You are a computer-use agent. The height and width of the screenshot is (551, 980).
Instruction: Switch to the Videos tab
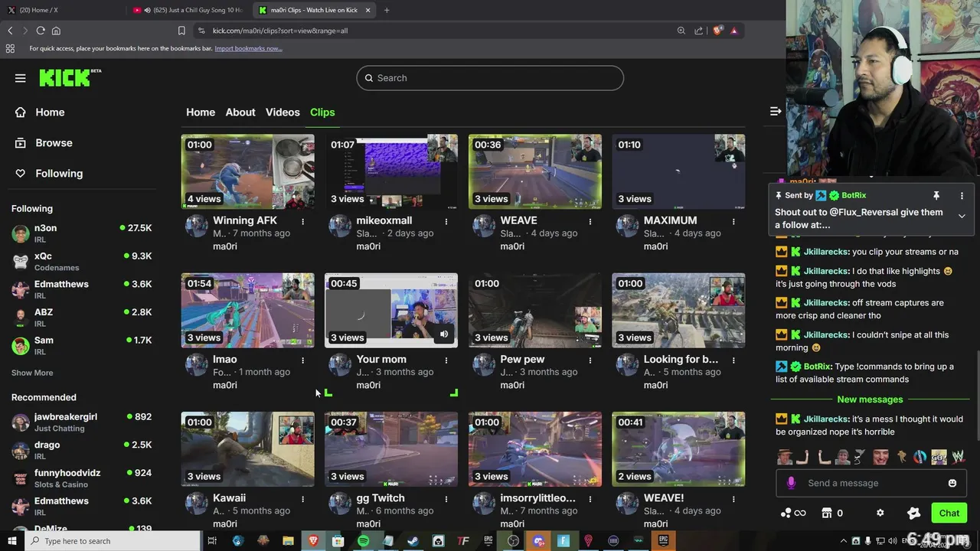[283, 112]
